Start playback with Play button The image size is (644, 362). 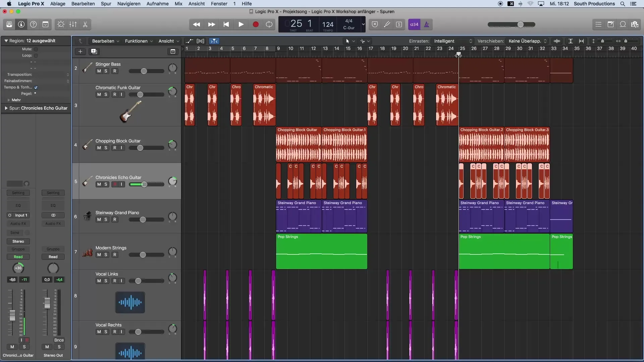tap(241, 24)
